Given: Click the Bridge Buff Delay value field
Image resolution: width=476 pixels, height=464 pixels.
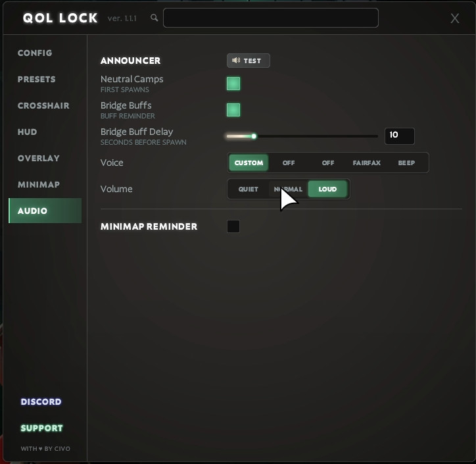Looking at the screenshot, I should pyautogui.click(x=399, y=136).
